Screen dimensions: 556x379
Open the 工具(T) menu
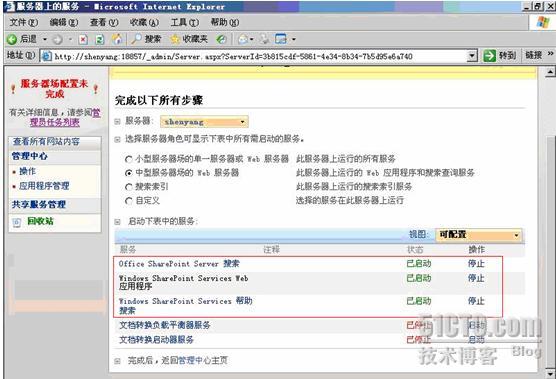[x=185, y=22]
